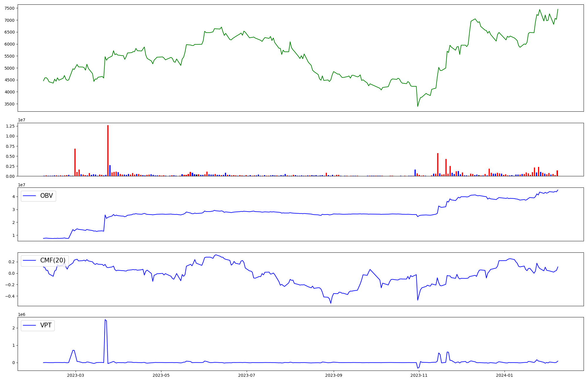Click the 7500 price axis tick
The image size is (588, 382).
point(9,8)
